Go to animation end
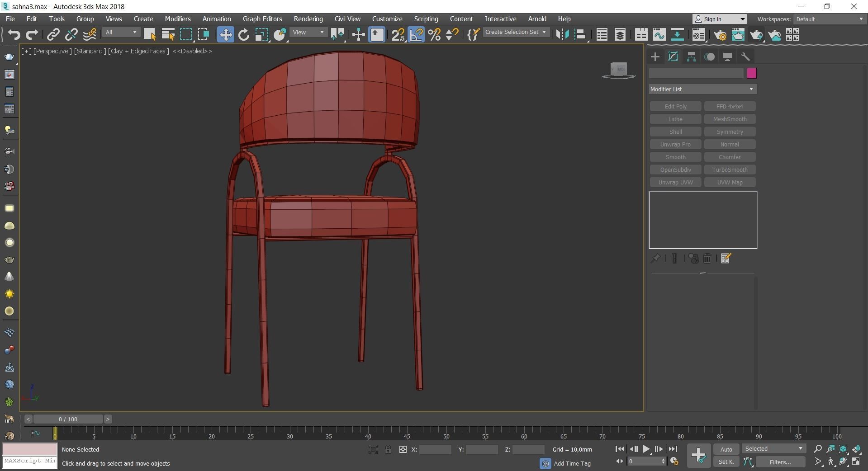The height and width of the screenshot is (471, 868). pos(673,449)
